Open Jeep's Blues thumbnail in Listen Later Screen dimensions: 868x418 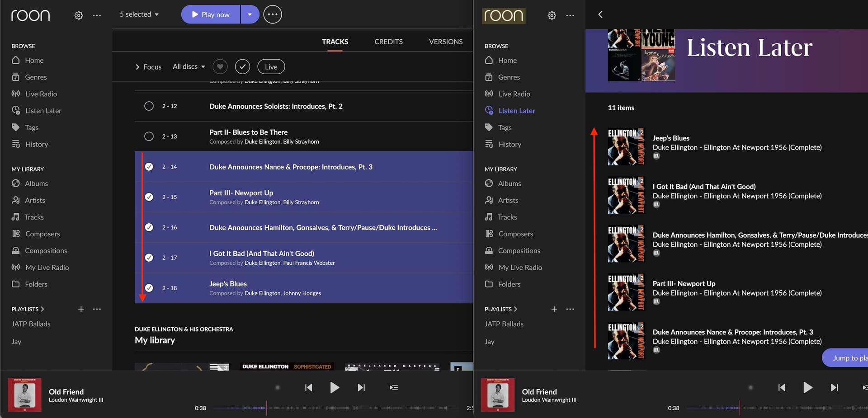(x=626, y=147)
